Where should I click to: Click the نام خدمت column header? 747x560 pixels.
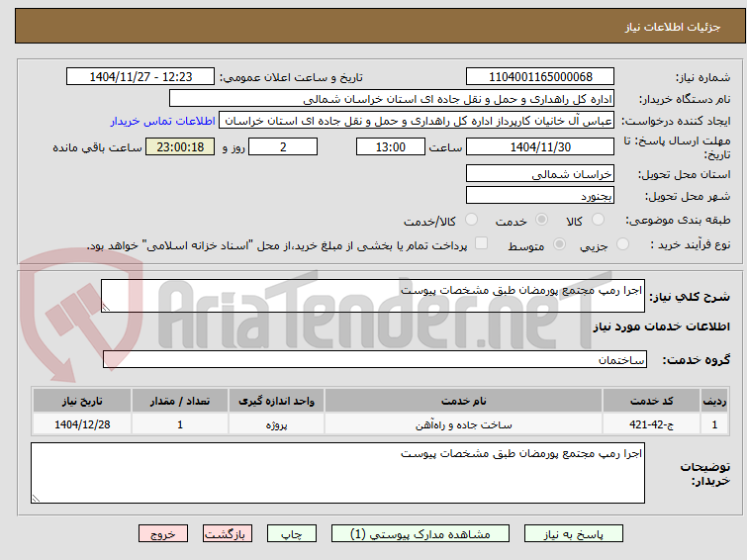coord(464,401)
